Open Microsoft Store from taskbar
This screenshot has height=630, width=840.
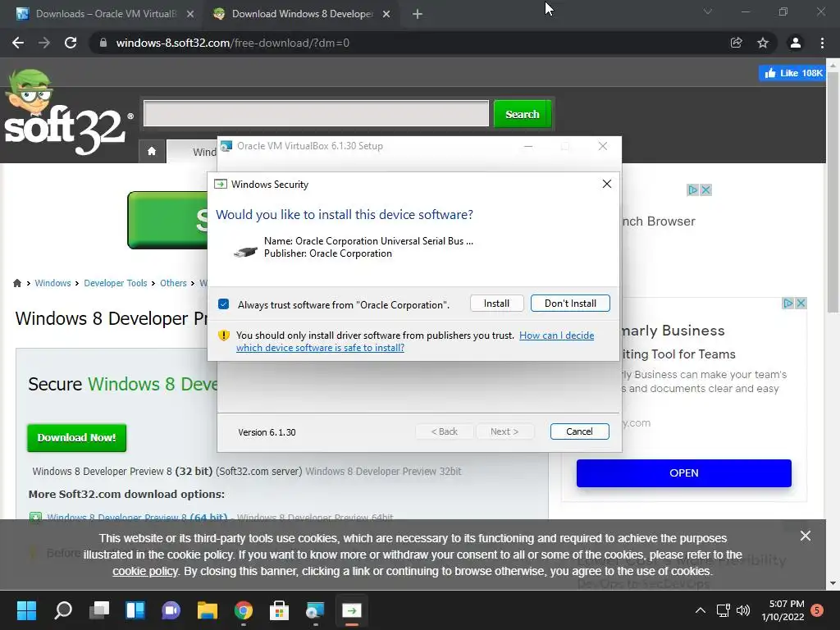(x=279, y=610)
